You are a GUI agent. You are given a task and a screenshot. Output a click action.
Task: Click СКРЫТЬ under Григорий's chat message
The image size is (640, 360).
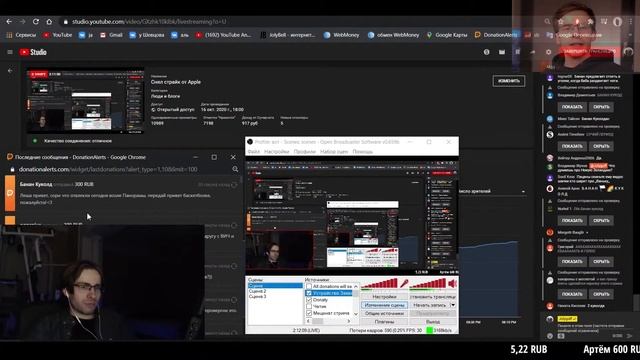click(601, 262)
